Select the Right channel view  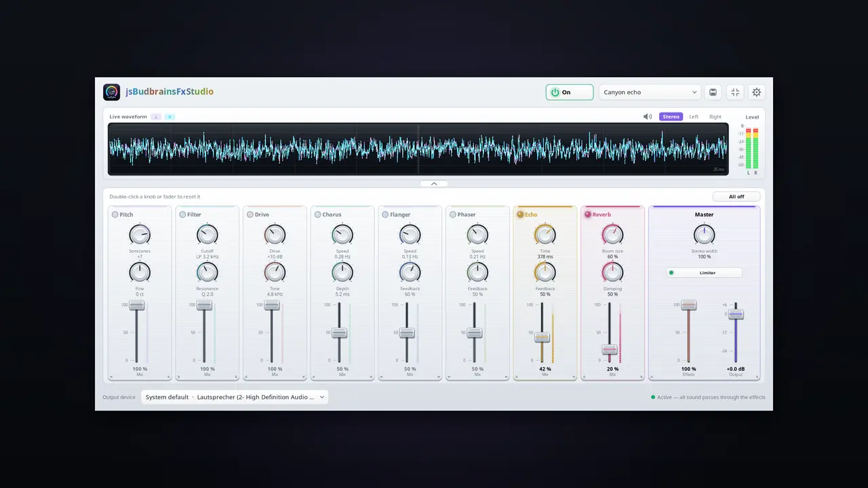click(715, 117)
